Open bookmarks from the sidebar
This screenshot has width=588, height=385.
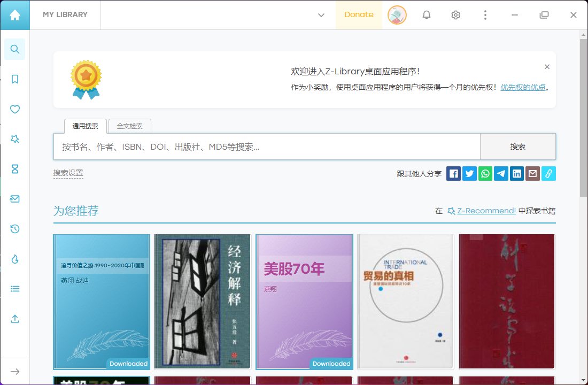15,79
